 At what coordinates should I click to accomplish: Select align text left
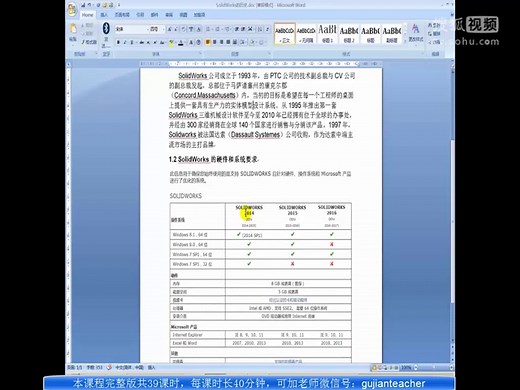(208, 42)
